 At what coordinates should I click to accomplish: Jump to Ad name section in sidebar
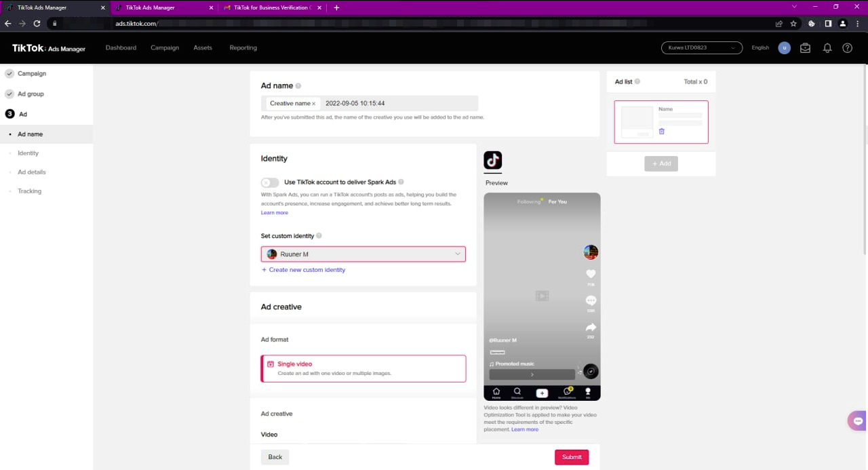click(x=30, y=134)
